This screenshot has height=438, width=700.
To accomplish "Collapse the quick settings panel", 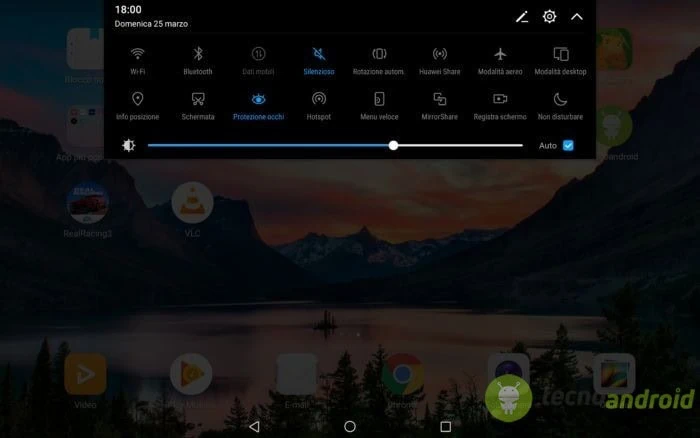I will [577, 17].
